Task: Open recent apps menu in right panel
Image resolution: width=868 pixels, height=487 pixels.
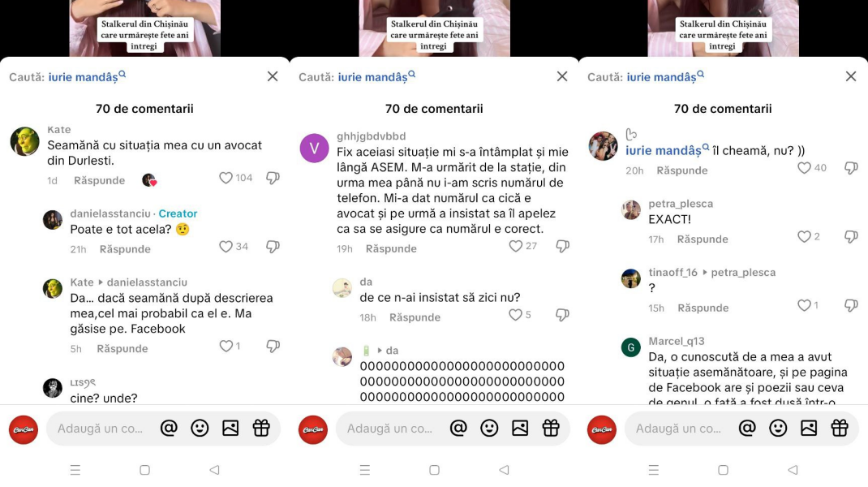Action: [x=654, y=470]
